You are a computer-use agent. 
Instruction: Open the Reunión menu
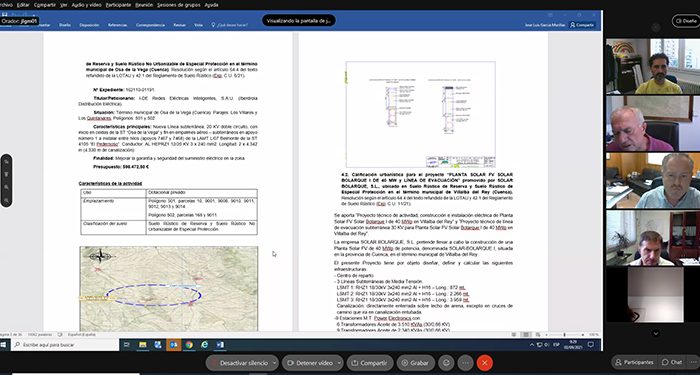coord(144,5)
